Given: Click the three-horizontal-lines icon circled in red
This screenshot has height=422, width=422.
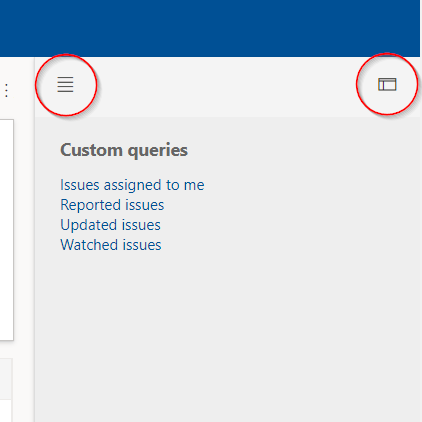Looking at the screenshot, I should click(65, 84).
